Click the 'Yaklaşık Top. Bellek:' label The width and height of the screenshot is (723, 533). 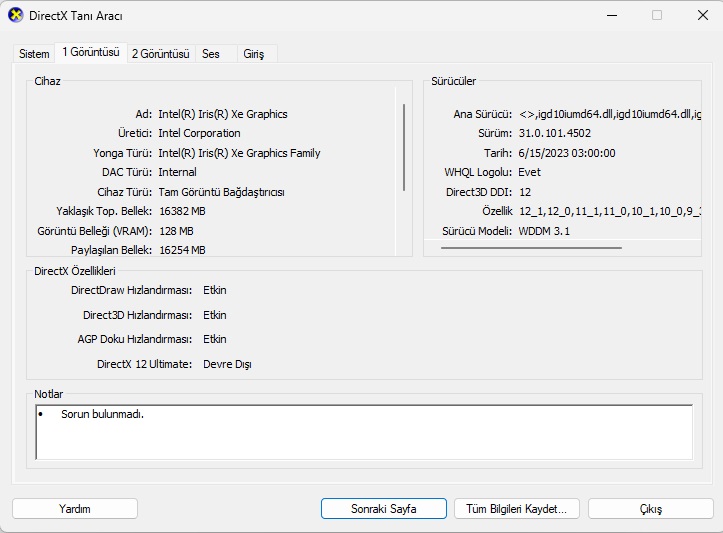tap(104, 211)
